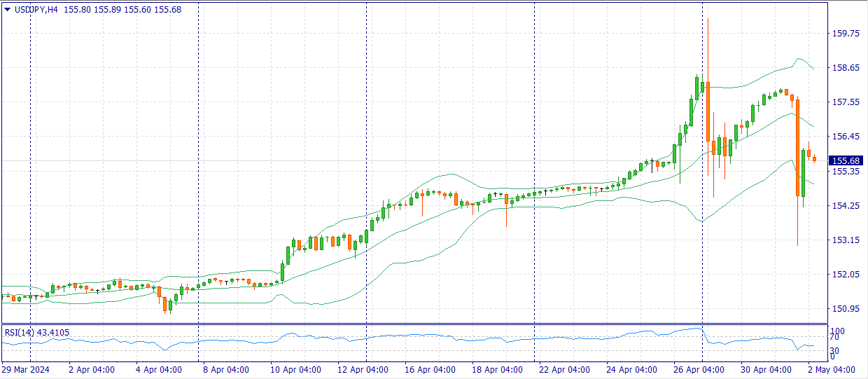Image resolution: width=868 pixels, height=379 pixels.
Task: Click the OHLC values 155.80 155.89 155.60 155.68
Action: tap(122, 9)
